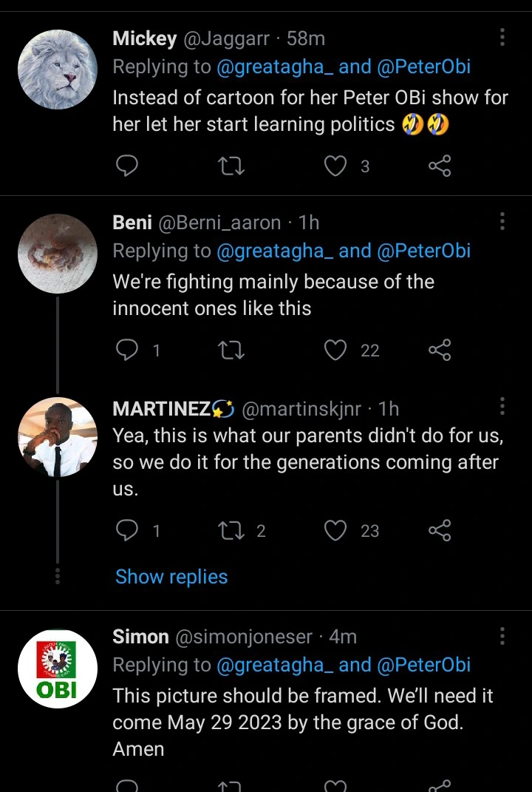Screen dimensions: 532x792
Task: Open @greatagha_ mention in Simon's reply
Action: [273, 665]
